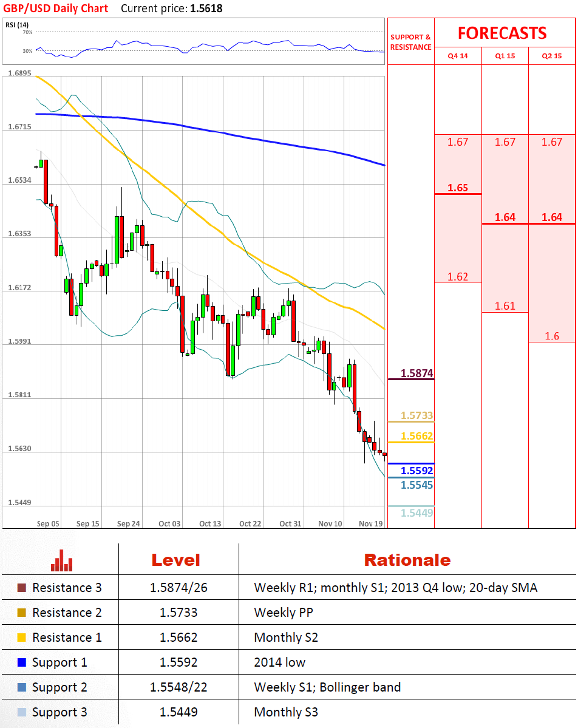Click the 1.5545 support level marker
578x728 pixels.
click(417, 485)
